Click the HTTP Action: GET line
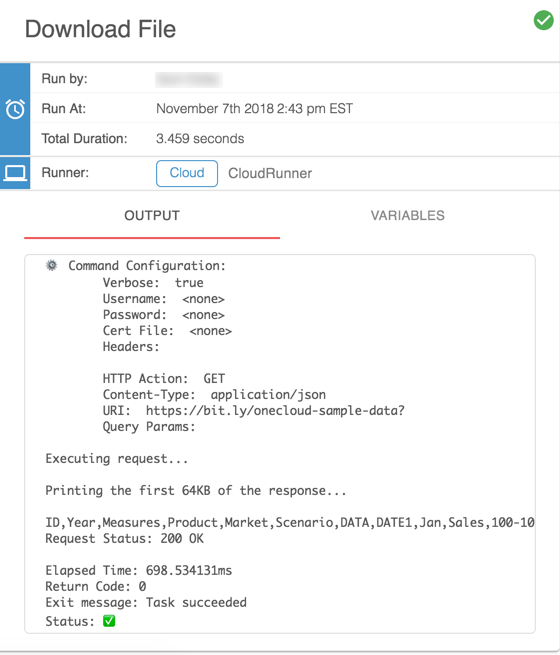 tap(164, 378)
